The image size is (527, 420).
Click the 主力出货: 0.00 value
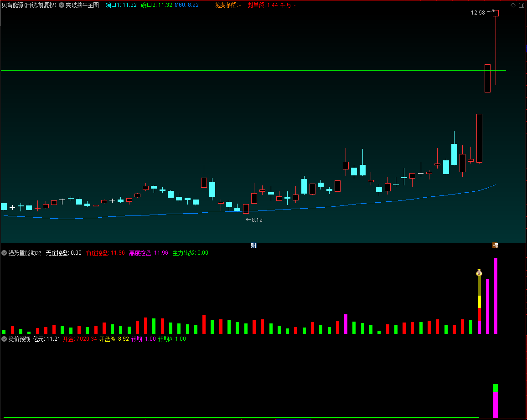[190, 253]
